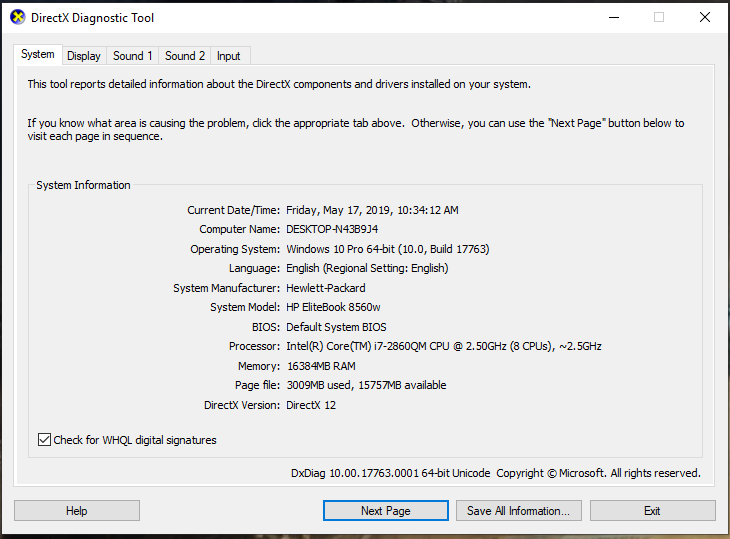
Task: Click the DirectX logo icon in title bar
Action: pyautogui.click(x=17, y=17)
